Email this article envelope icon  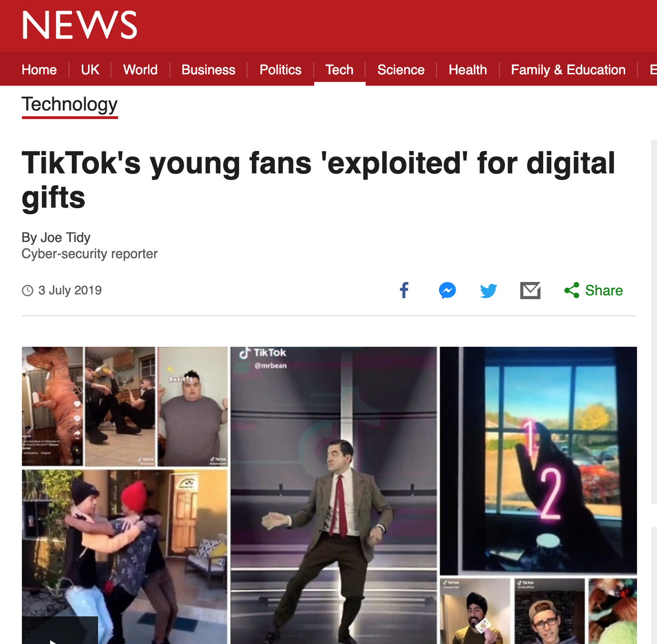tap(530, 291)
